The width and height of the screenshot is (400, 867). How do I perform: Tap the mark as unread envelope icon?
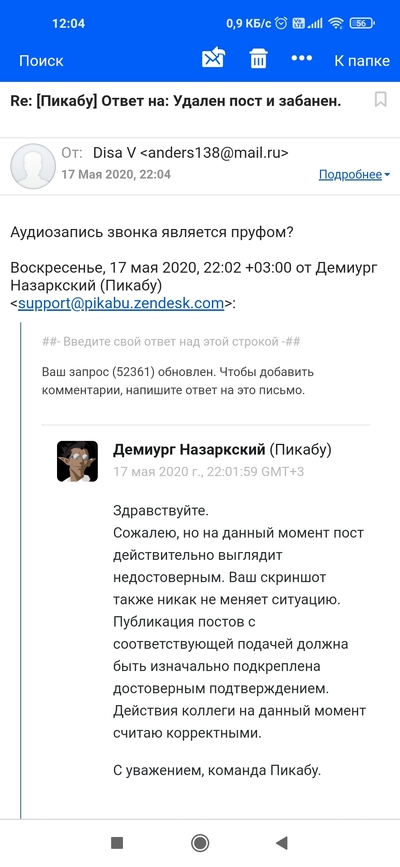213,59
